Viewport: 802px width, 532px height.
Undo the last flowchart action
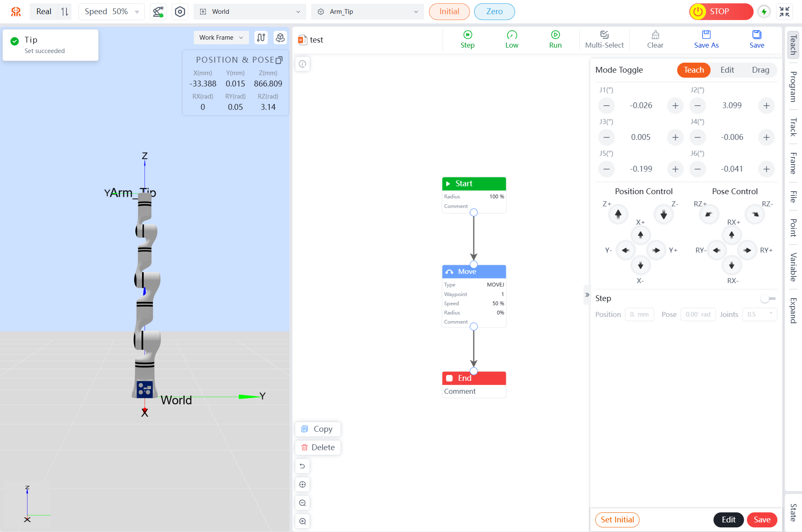pyautogui.click(x=302, y=466)
